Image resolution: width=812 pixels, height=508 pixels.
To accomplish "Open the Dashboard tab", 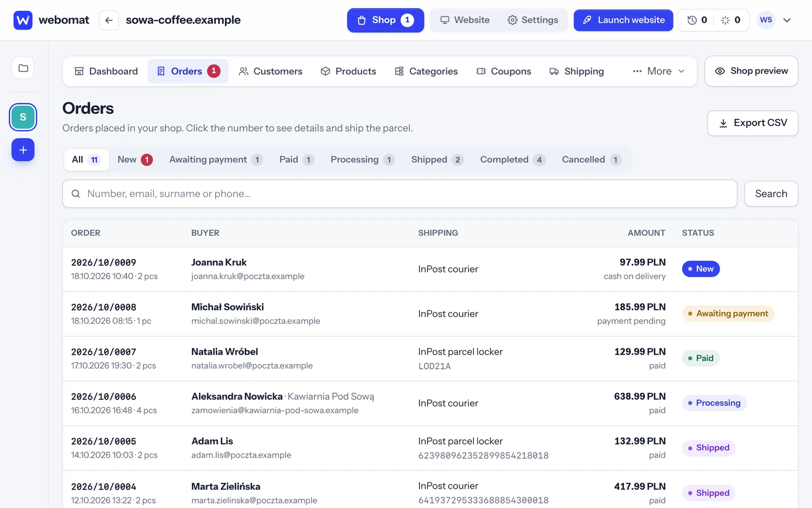I will click(106, 72).
